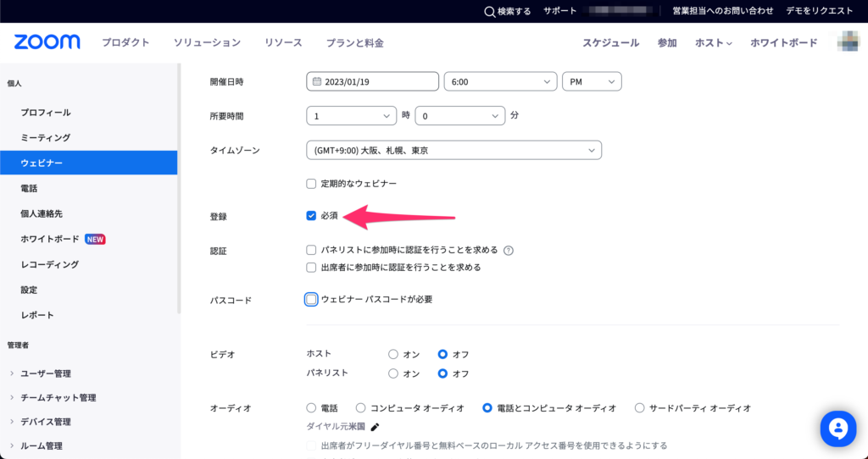Click the date field 2023/01/19
The height and width of the screenshot is (459, 868).
(x=373, y=81)
